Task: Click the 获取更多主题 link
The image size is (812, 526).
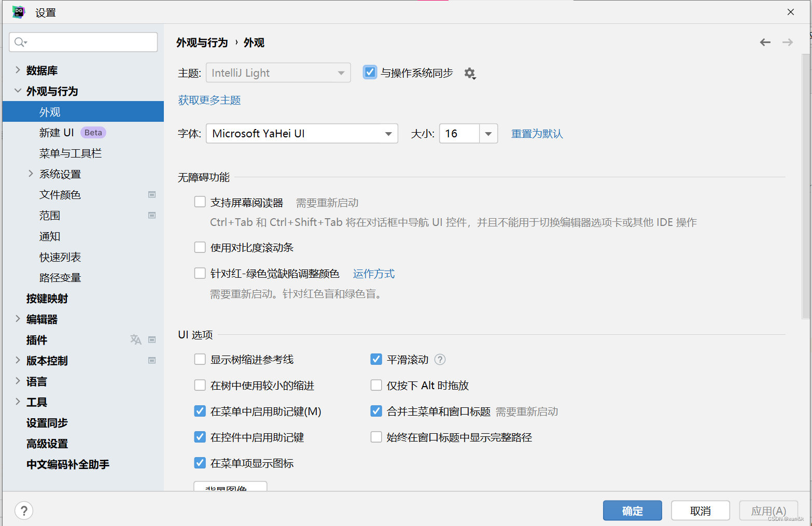Action: click(209, 99)
